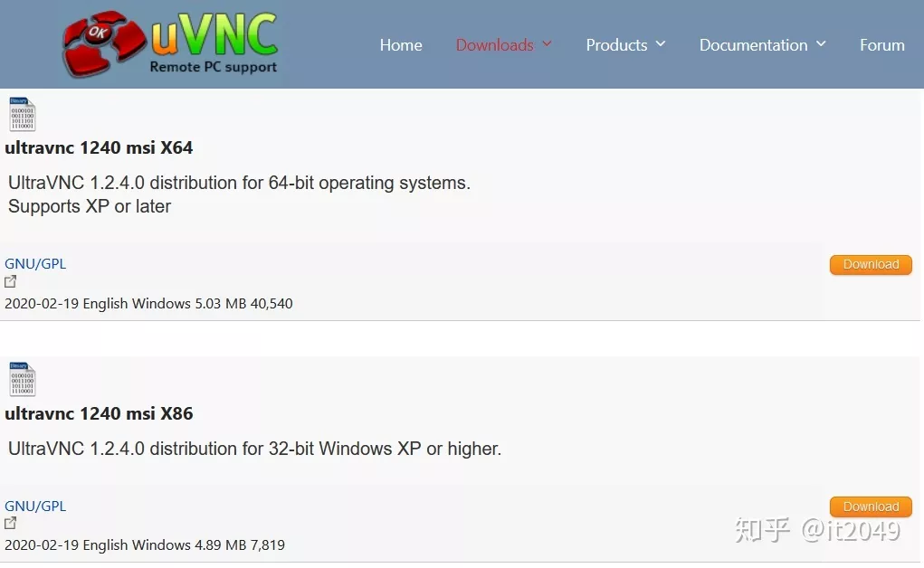
Task: Open the ultravnc 1240 msi X64 title
Action: [99, 147]
